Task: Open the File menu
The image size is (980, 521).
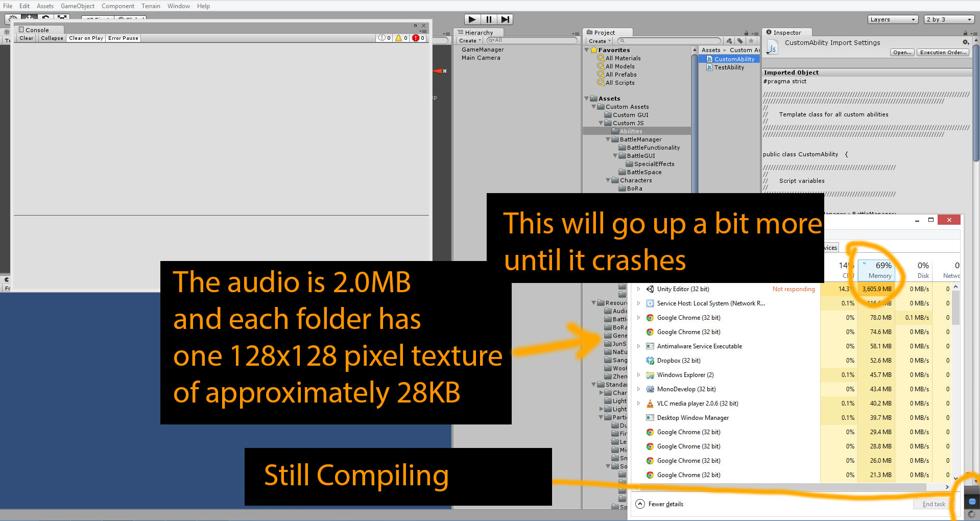Action: [x=8, y=6]
